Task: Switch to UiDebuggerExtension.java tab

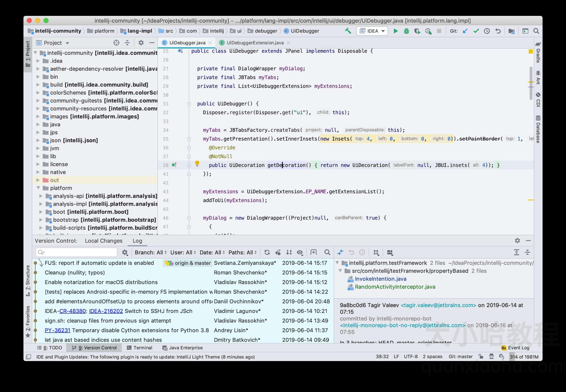Action: pyautogui.click(x=255, y=43)
